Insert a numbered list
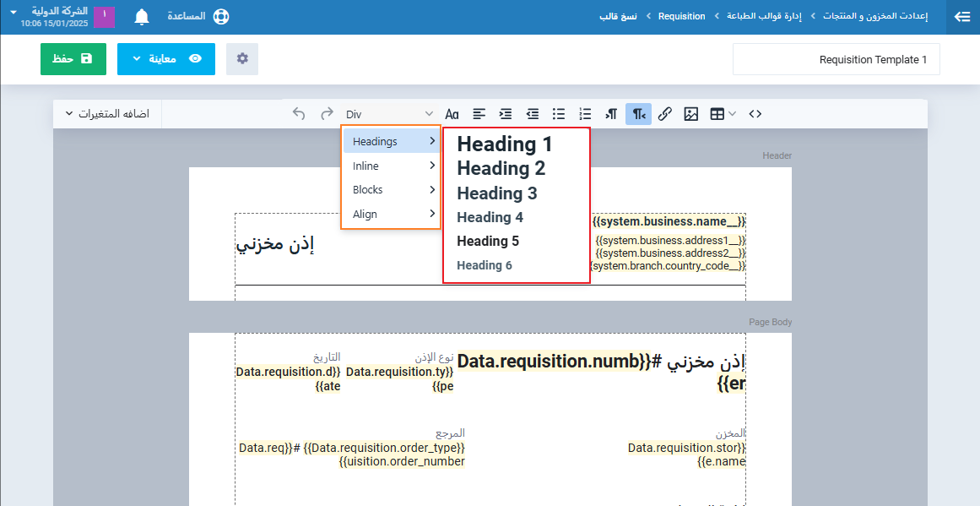This screenshot has width=980, height=506. (585, 114)
